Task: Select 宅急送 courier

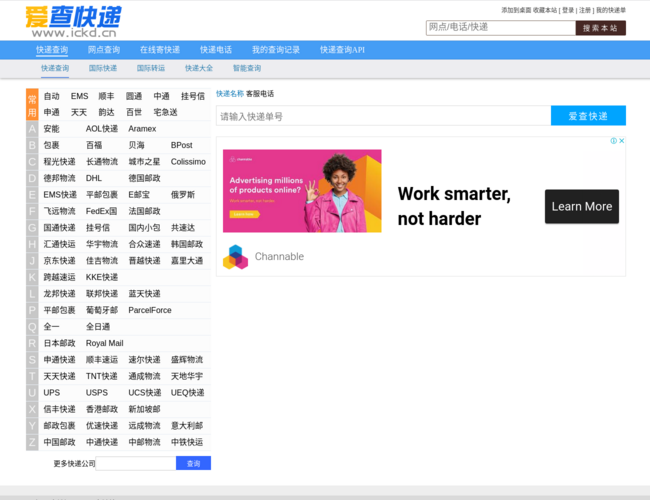Action: (165, 112)
